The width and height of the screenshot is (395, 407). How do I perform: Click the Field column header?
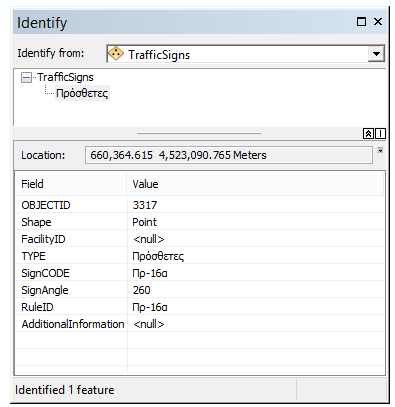pos(71,184)
